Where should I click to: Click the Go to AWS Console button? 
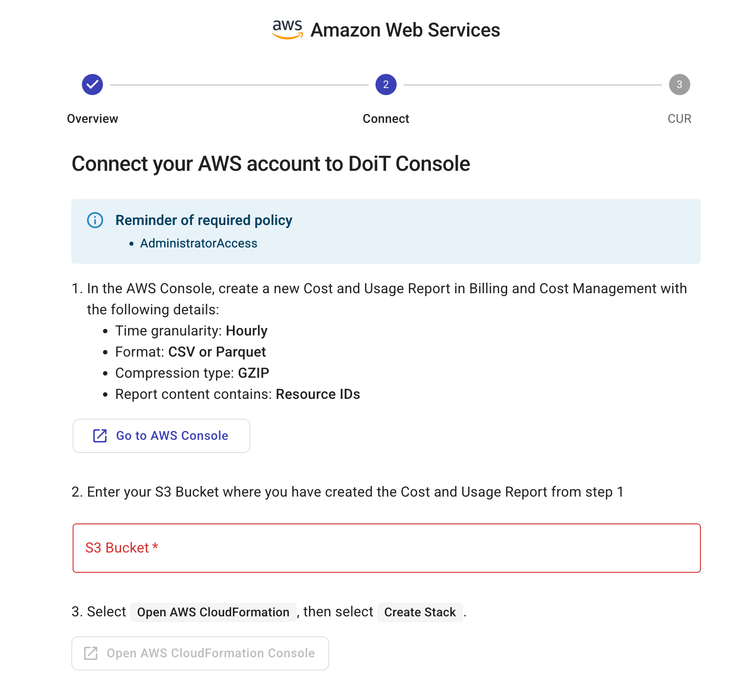coord(162,436)
